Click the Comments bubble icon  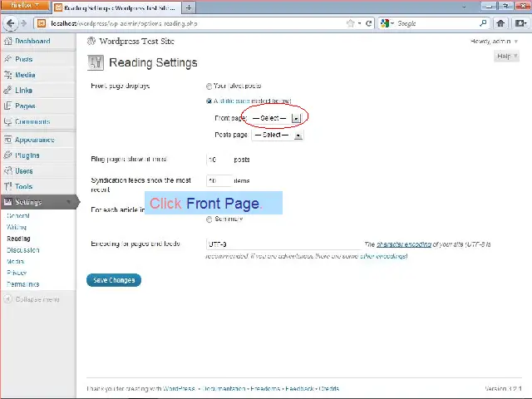[7, 121]
